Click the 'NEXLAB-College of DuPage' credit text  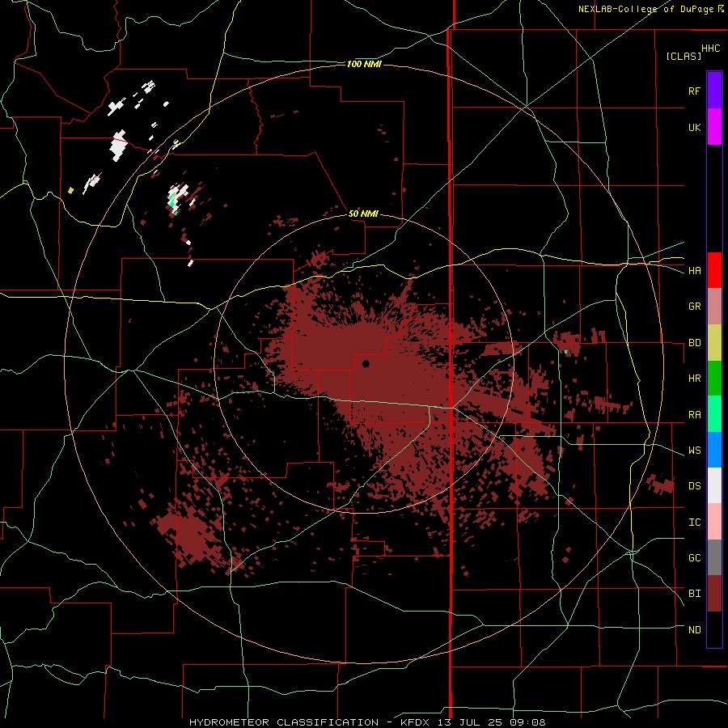646,9
